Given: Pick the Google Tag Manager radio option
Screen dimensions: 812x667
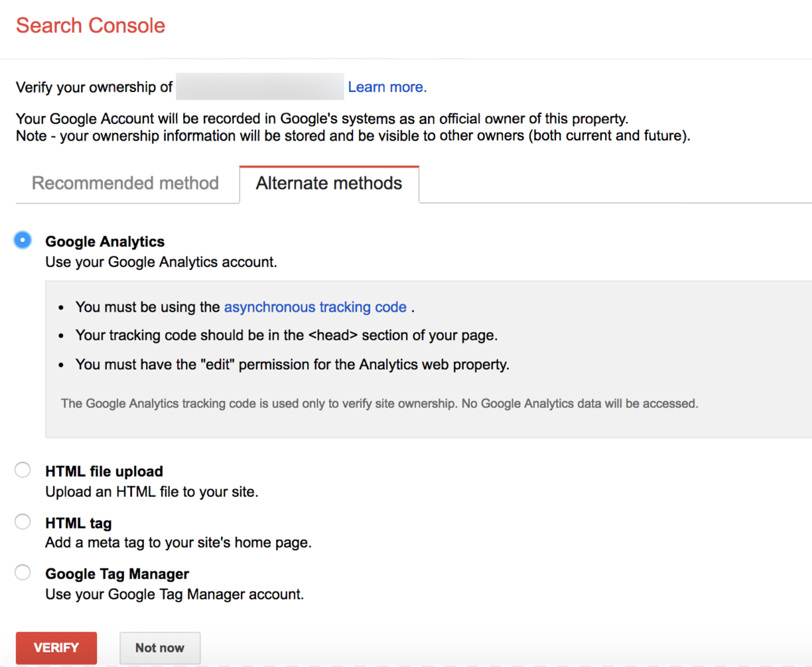Looking at the screenshot, I should [23, 572].
